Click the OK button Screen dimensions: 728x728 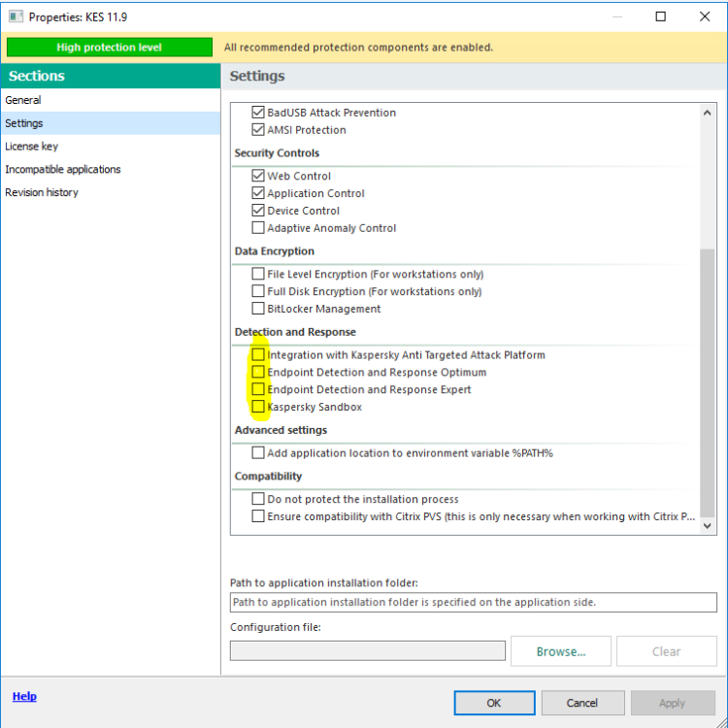494,703
